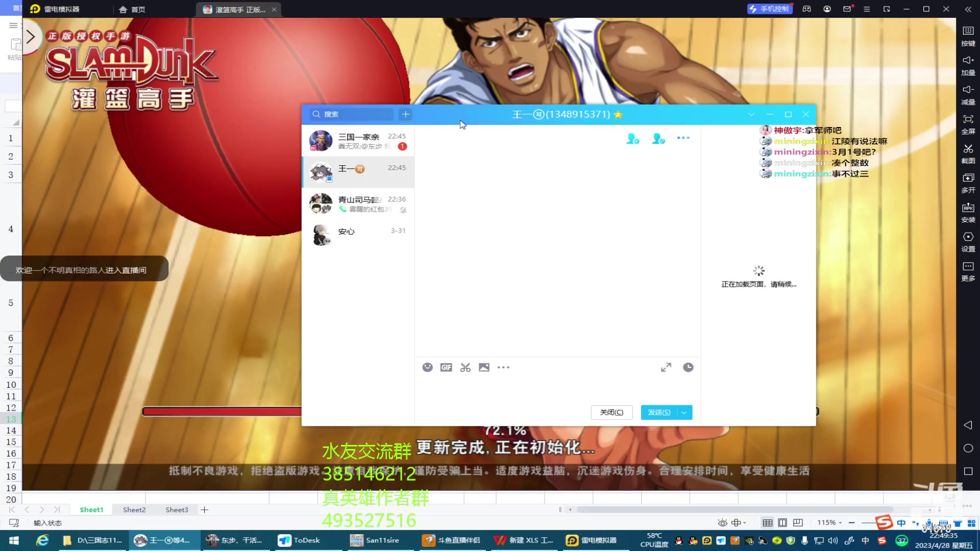Switch to Sheet1 tab
The image size is (980, 551).
pyautogui.click(x=91, y=510)
